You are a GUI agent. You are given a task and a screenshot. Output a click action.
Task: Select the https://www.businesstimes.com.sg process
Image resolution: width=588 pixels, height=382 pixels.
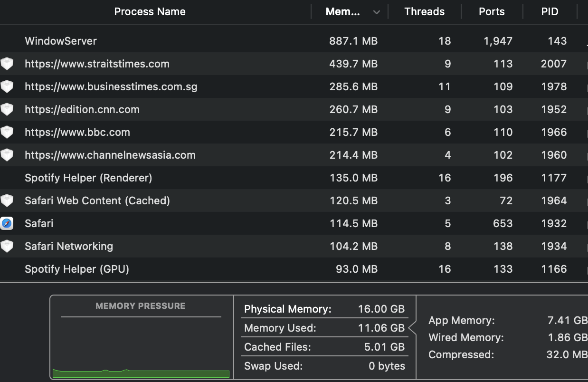click(x=111, y=86)
